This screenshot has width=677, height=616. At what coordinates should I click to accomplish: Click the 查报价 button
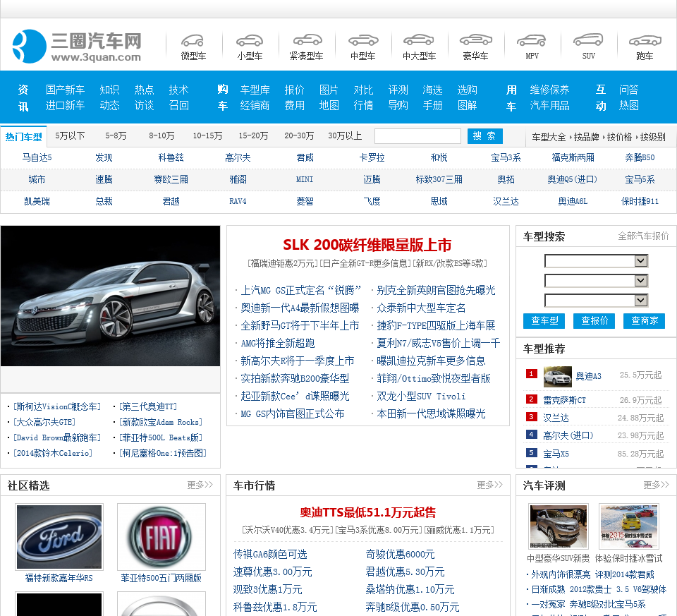tap(594, 320)
